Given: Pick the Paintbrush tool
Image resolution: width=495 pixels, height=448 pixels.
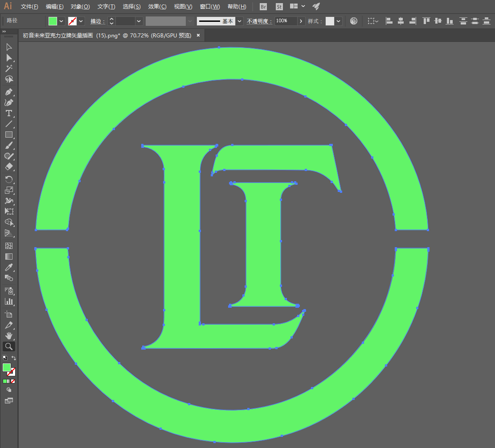Looking at the screenshot, I should point(9,146).
